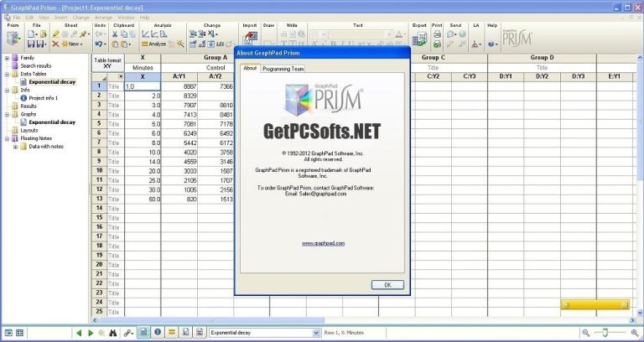Screen dimensions: 644x342
Task: Expand the Data with notes node
Action: (x=15, y=147)
